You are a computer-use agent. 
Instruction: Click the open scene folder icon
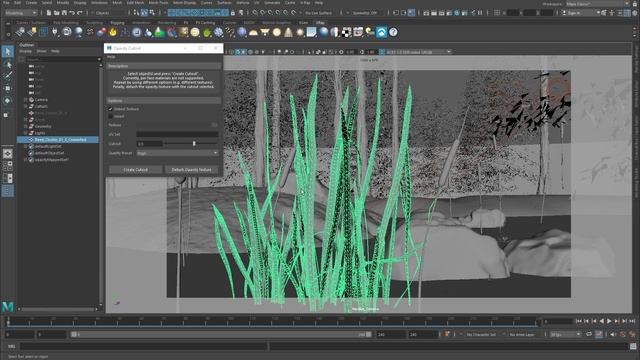[x=57, y=13]
